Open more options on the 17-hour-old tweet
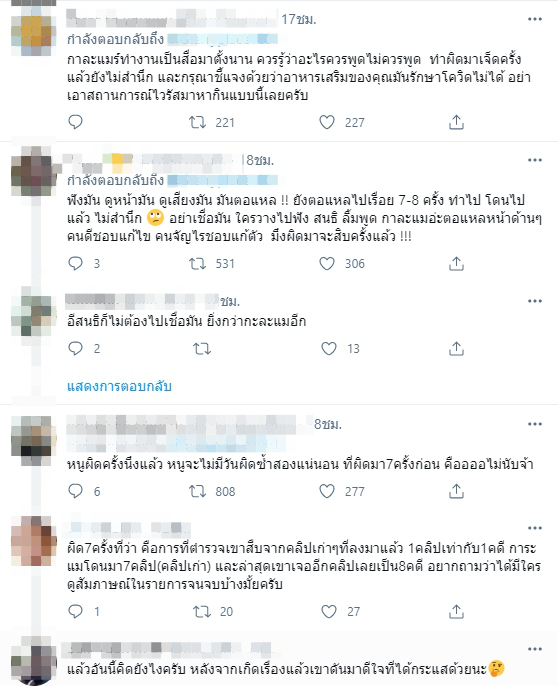The height and width of the screenshot is (686, 558). click(x=535, y=19)
